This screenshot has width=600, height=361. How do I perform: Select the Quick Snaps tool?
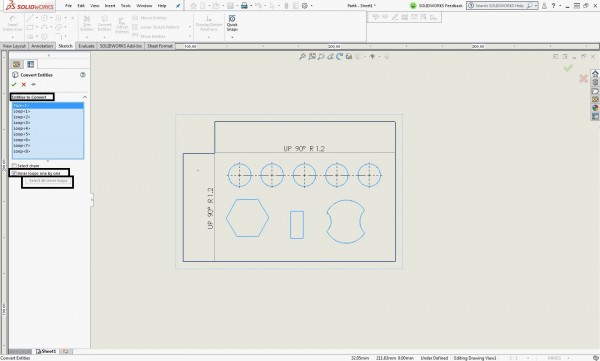point(232,23)
